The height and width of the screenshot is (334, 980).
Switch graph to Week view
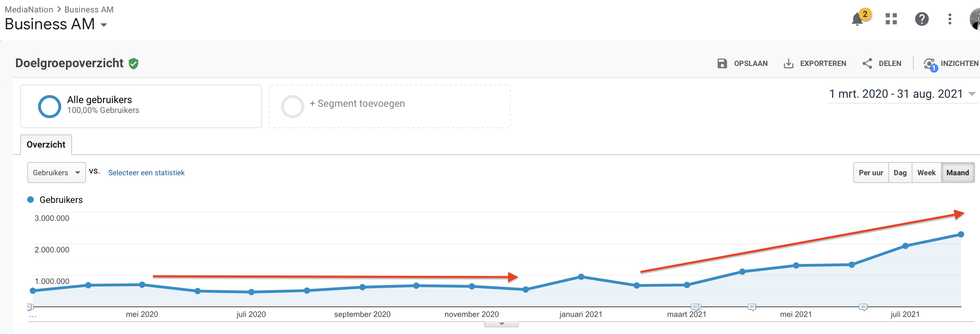coord(926,173)
